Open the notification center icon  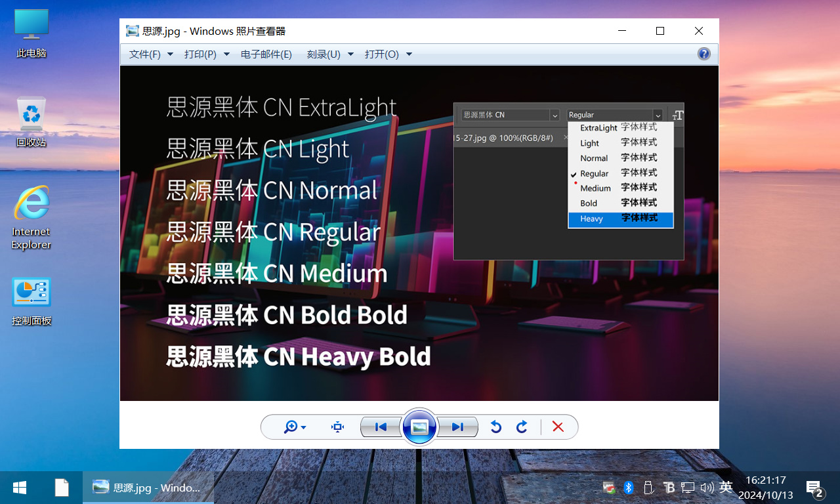point(814,488)
